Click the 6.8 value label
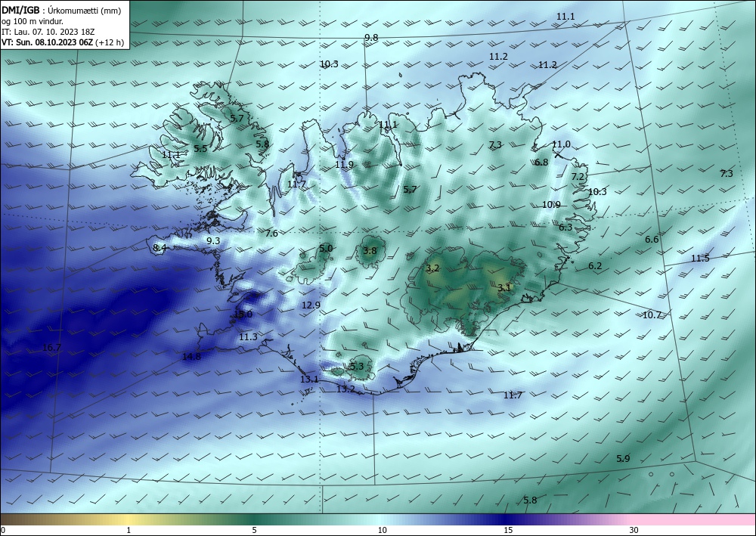 pyautogui.click(x=541, y=163)
